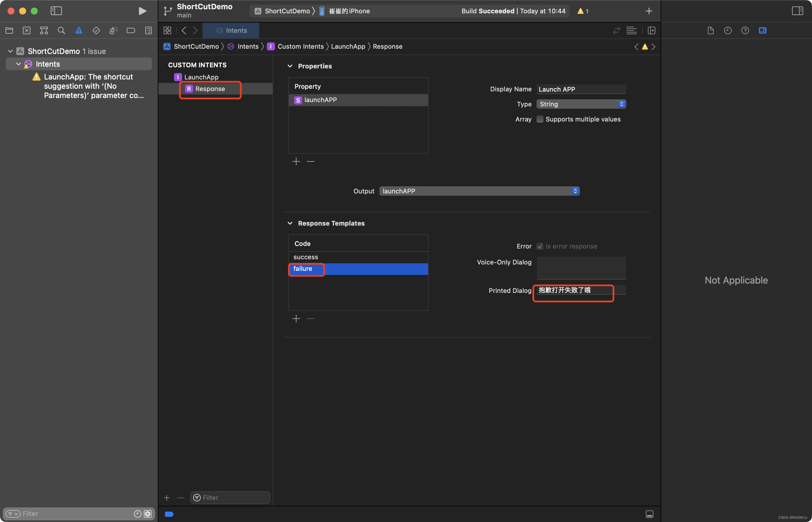Image resolution: width=812 pixels, height=522 pixels.
Task: Open the Debug navigator
Action: tap(113, 30)
